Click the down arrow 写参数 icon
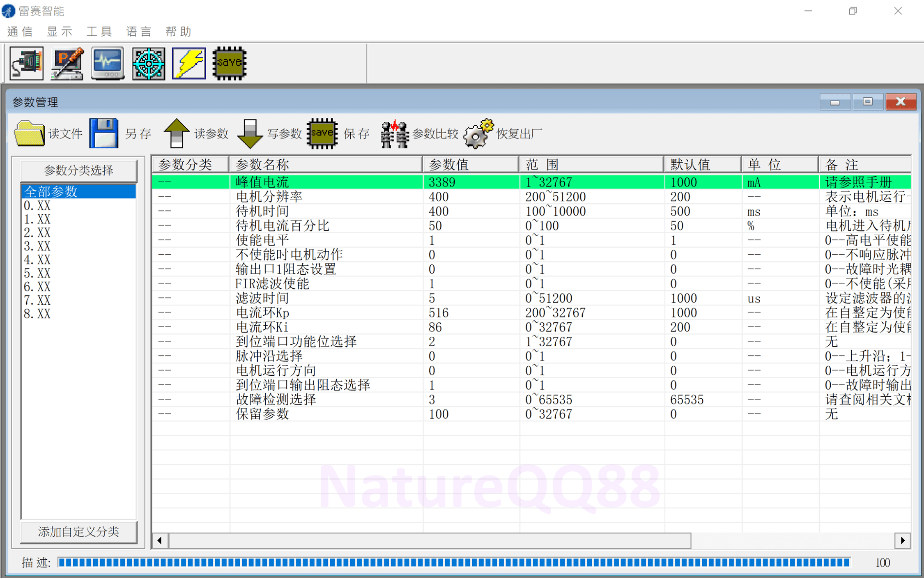Image resolution: width=924 pixels, height=579 pixels. [250, 133]
